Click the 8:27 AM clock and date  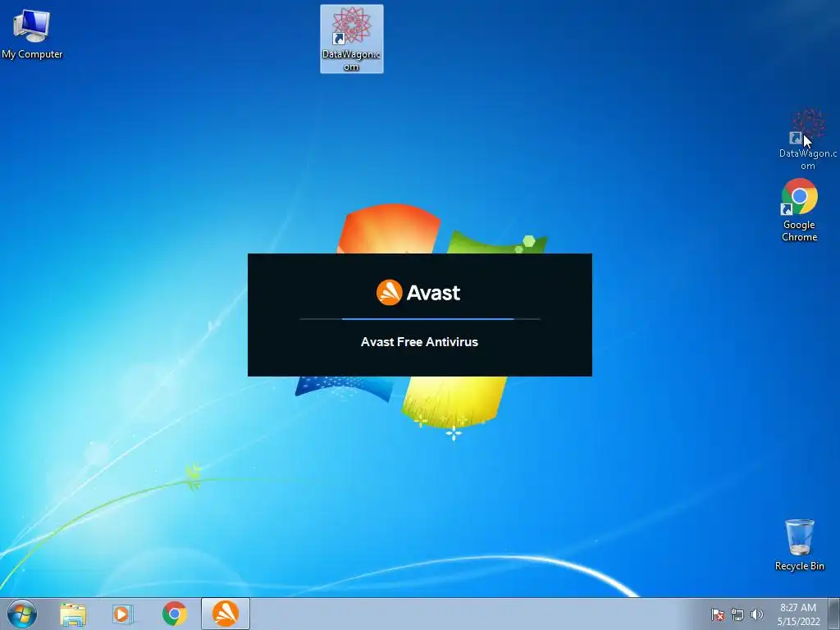(x=798, y=614)
